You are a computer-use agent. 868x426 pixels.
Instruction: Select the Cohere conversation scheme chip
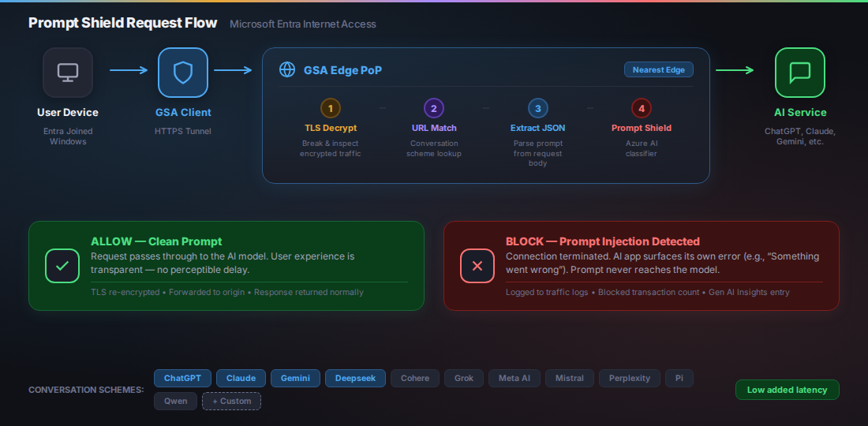tap(415, 379)
